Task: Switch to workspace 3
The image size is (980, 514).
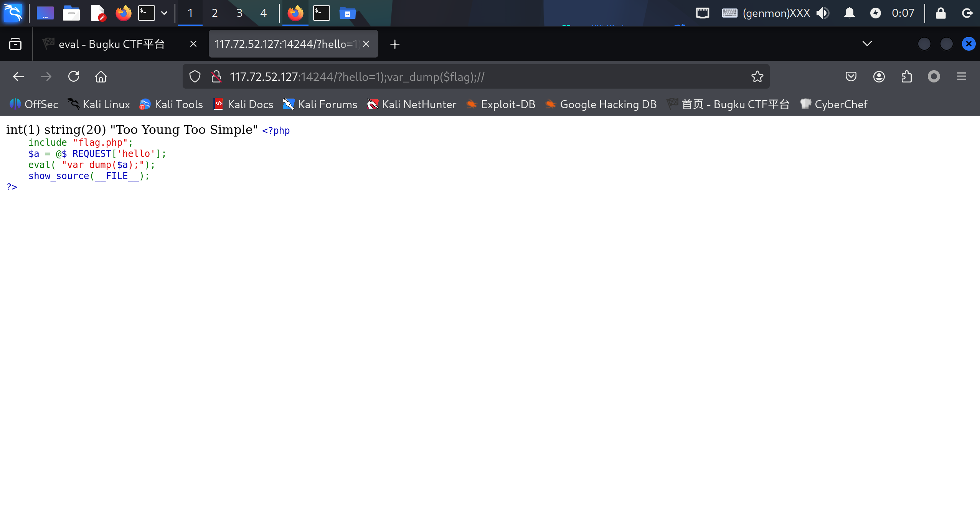Action: coord(239,13)
